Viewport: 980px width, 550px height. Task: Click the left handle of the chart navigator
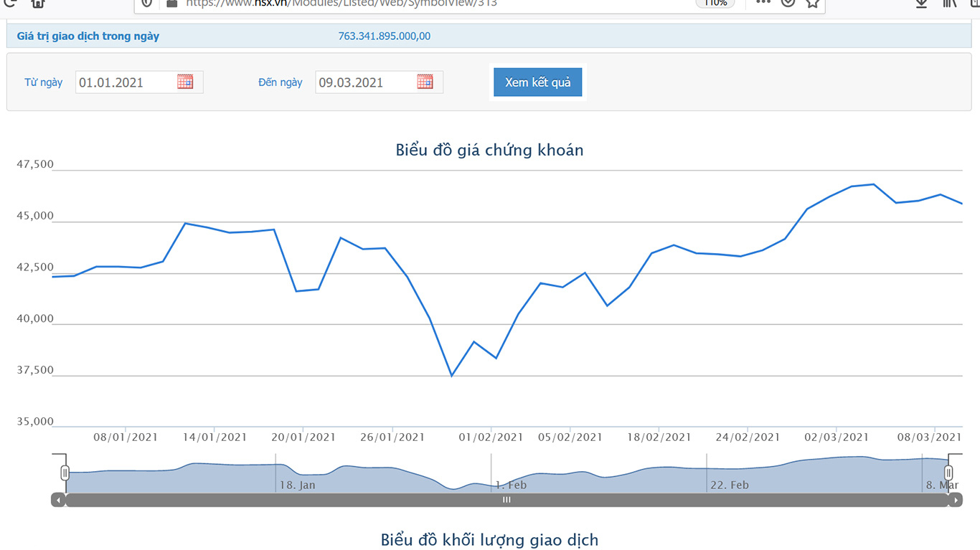(x=65, y=473)
